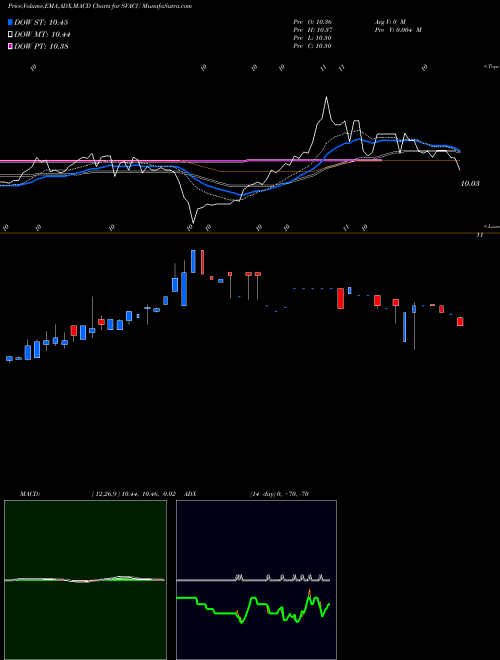Select the 'DOW MT: 10.44' legend label

point(42,35)
